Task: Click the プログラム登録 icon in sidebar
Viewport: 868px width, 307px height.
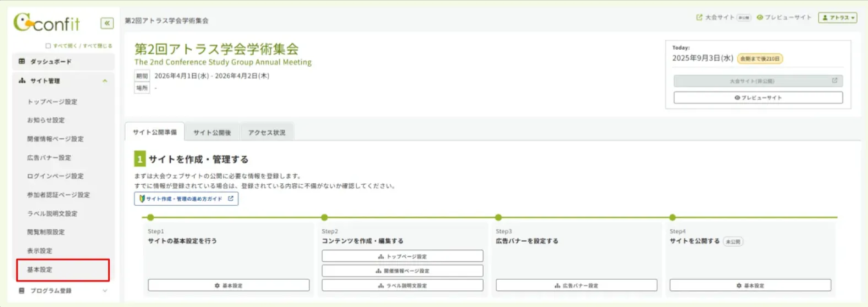Action: [22, 291]
